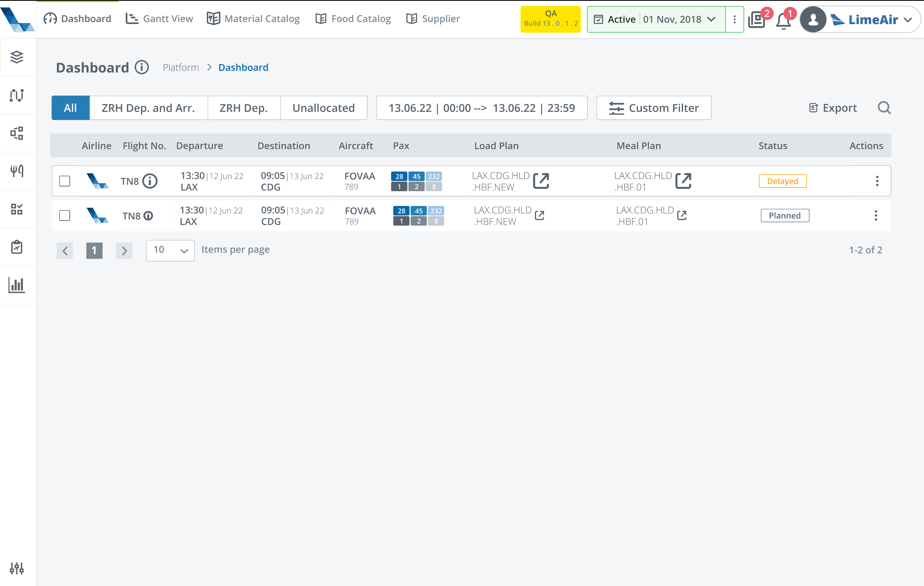The width and height of the screenshot is (924, 586).
Task: Show info for first TN8 flight
Action: point(150,181)
